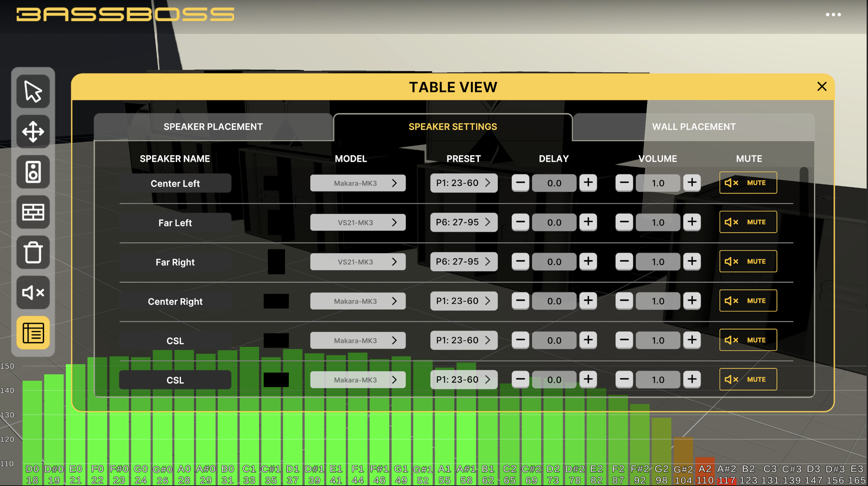Activate the move arrows tool
The width and height of the screenshot is (868, 486).
tap(33, 132)
